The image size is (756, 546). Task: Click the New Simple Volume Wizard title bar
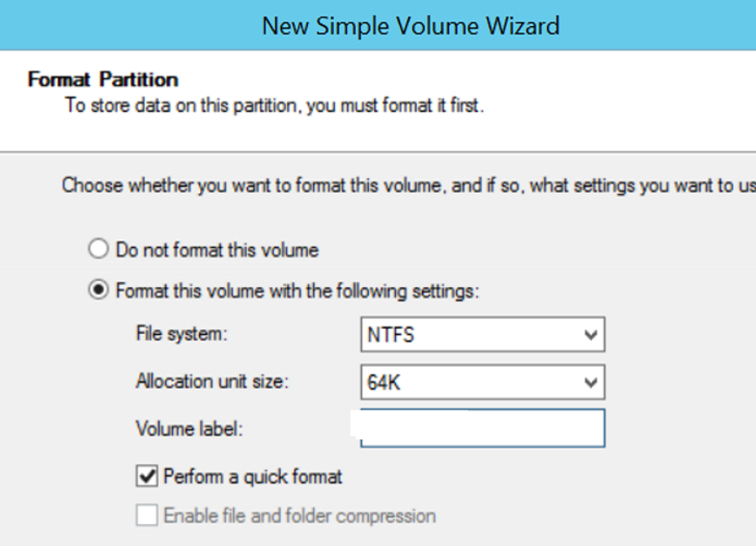(x=378, y=25)
